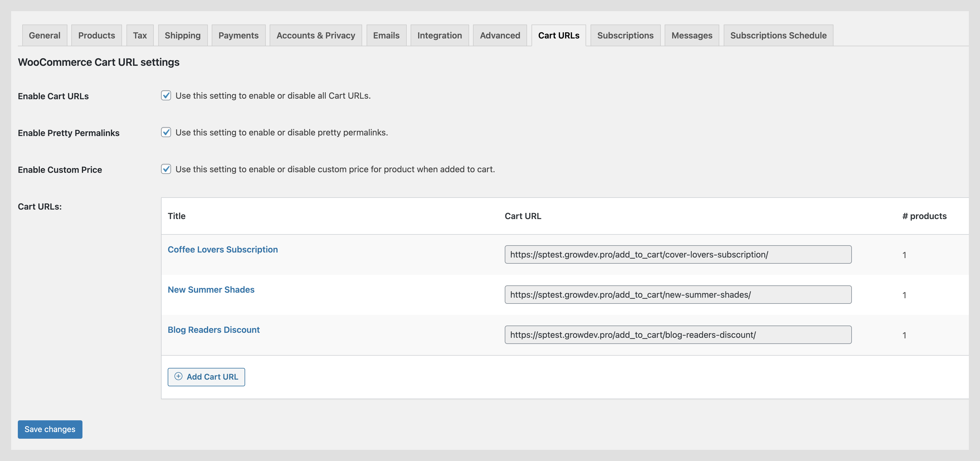
Task: Click the new-summer-shades URL field
Action: pos(677,295)
